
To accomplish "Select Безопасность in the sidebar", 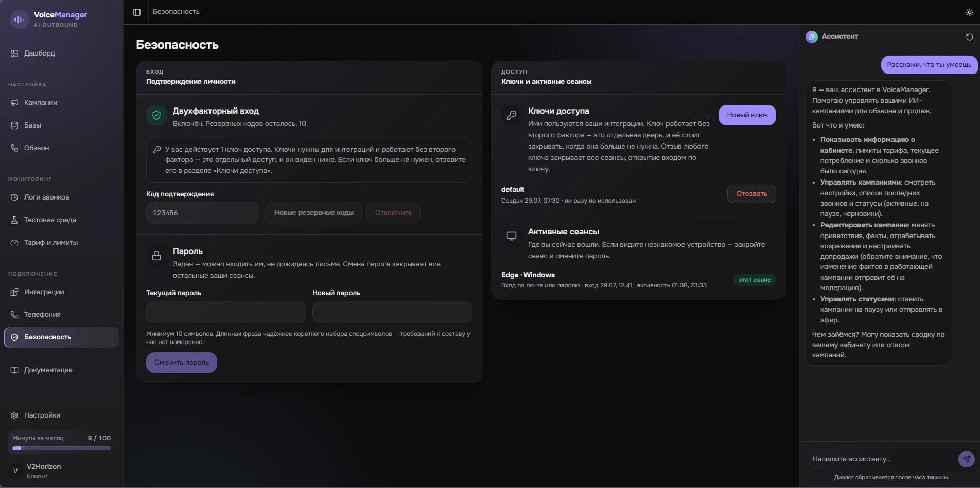I will (x=61, y=337).
